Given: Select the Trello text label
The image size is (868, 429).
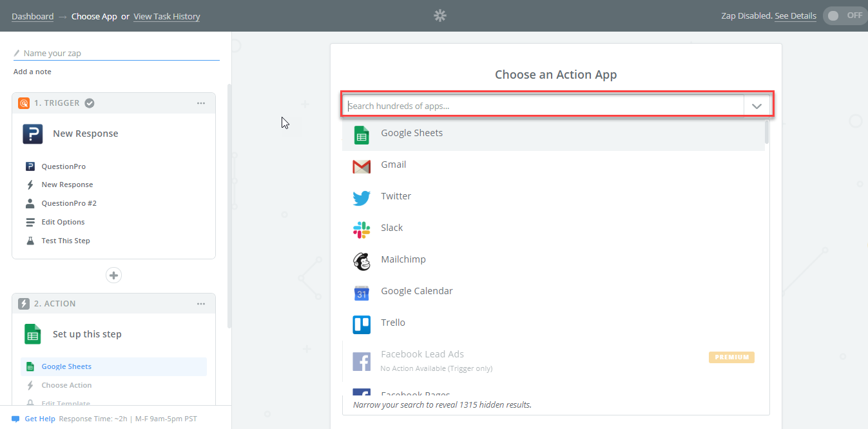Looking at the screenshot, I should click(393, 323).
